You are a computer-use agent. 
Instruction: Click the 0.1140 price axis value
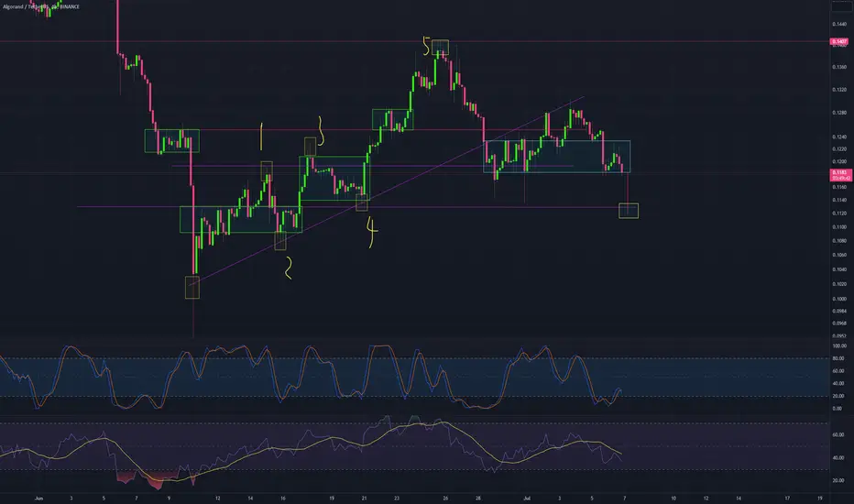coord(839,200)
